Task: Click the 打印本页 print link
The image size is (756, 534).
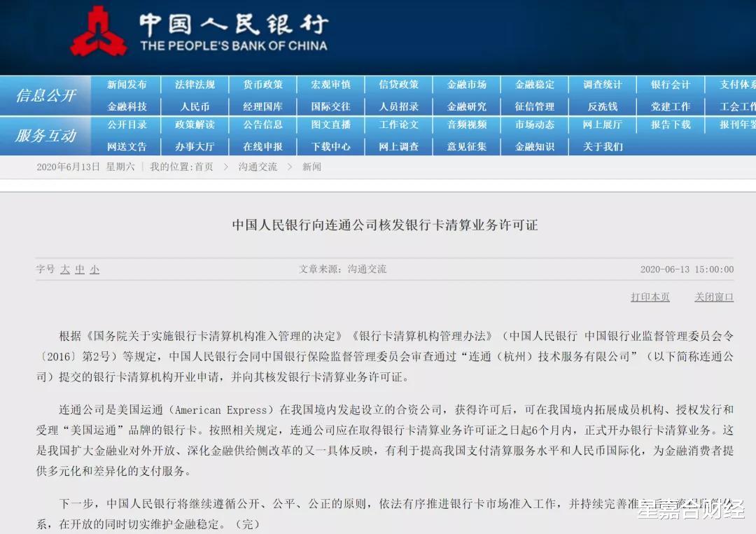Action: click(x=650, y=297)
